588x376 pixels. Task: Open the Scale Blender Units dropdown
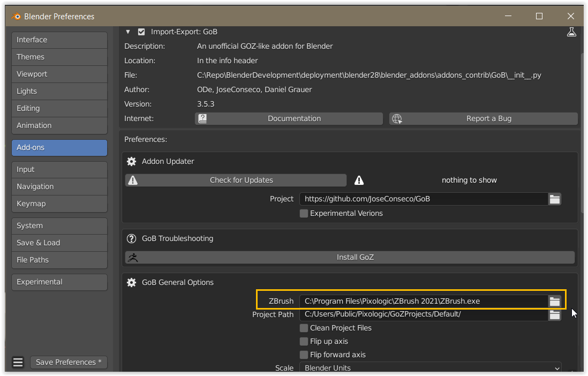pos(431,368)
